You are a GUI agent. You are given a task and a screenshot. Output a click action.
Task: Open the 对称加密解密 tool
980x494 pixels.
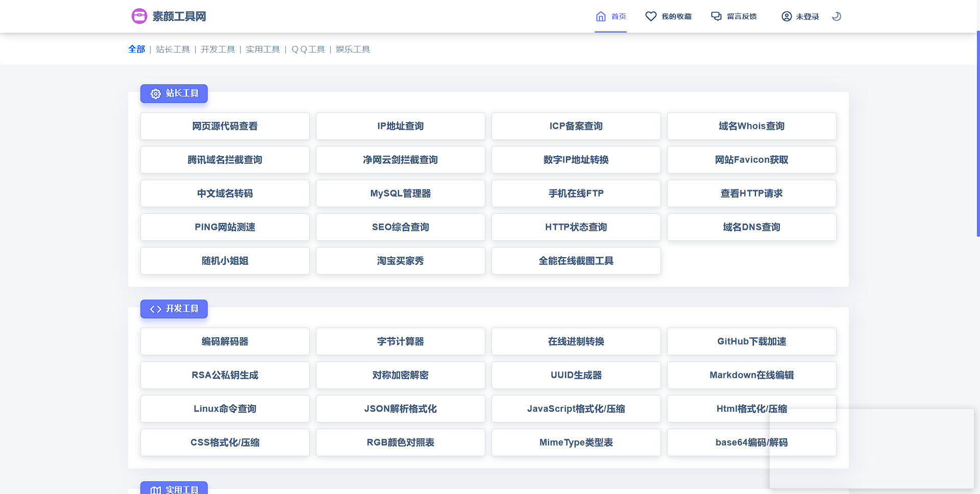[x=401, y=375]
